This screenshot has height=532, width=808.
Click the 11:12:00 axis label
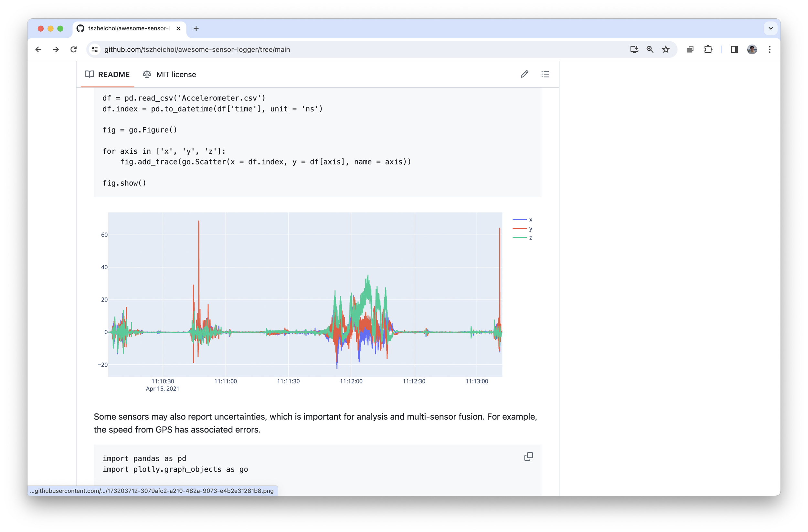pyautogui.click(x=351, y=381)
